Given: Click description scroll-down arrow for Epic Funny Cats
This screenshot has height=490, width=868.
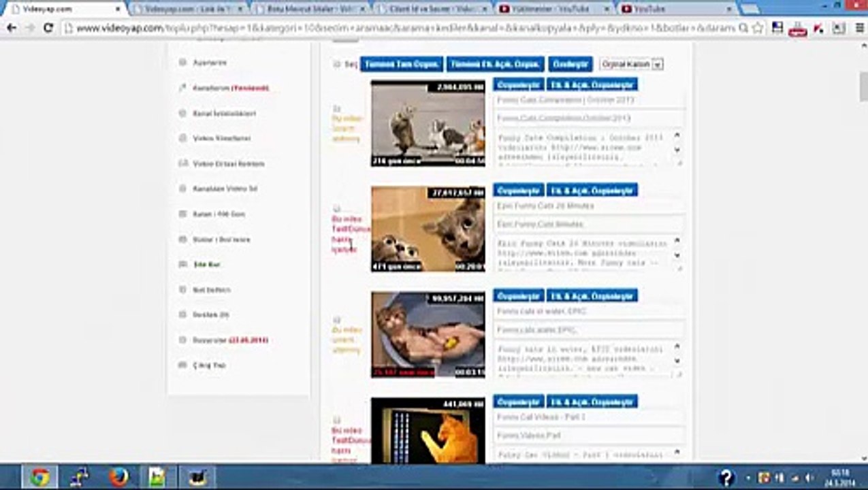Looking at the screenshot, I should 677,256.
